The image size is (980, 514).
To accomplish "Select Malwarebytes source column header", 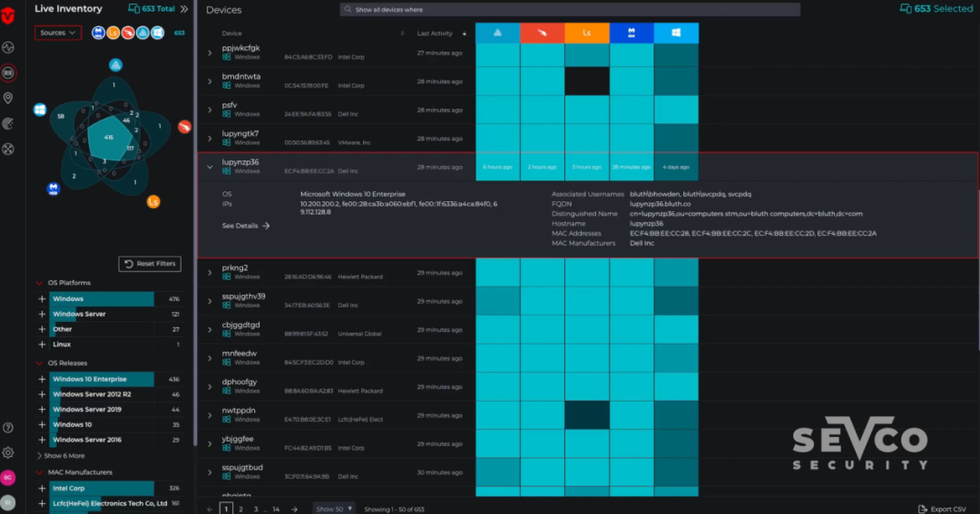I will point(632,34).
